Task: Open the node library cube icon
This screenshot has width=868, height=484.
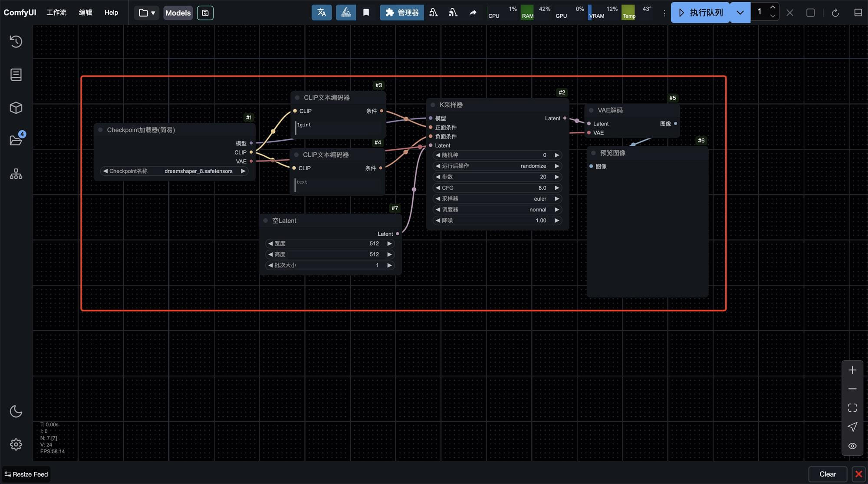Action: click(16, 108)
